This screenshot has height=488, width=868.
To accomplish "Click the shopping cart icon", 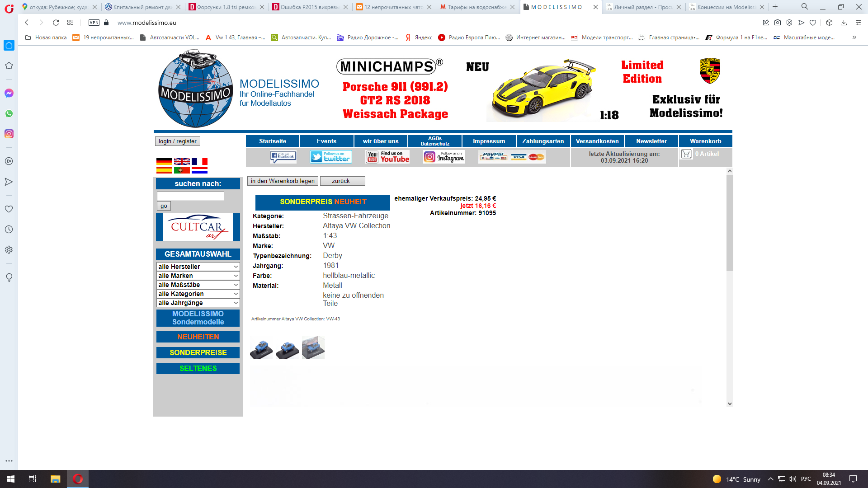I will coord(686,154).
